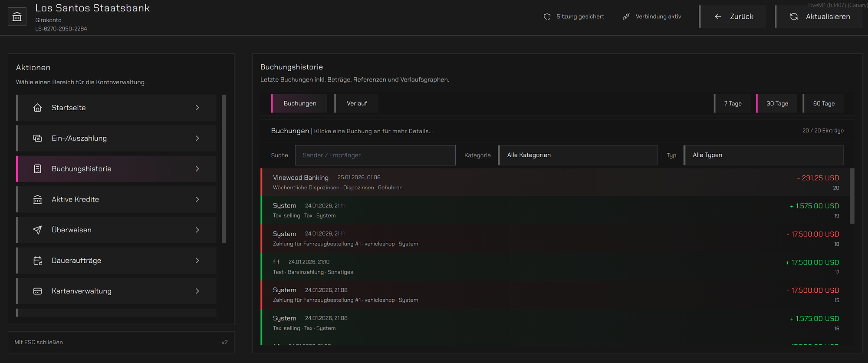Click the Kartenverwaltung card icon
The width and height of the screenshot is (868, 363).
[x=38, y=291]
